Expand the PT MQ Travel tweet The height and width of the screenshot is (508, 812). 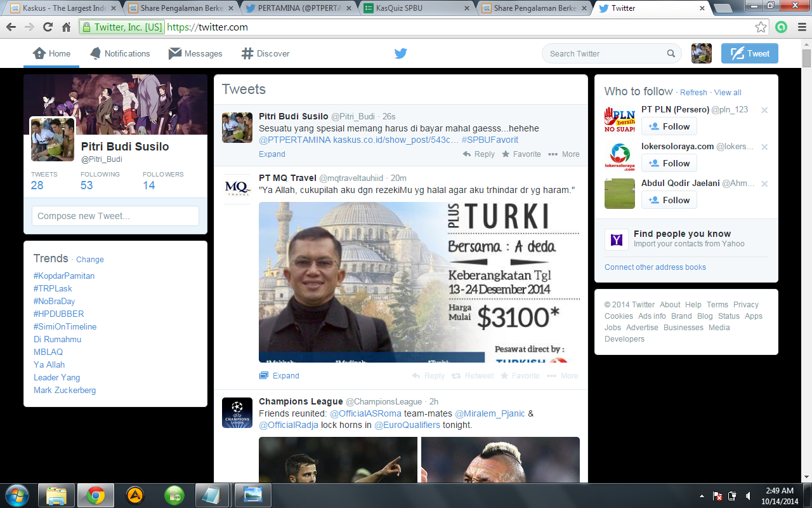(279, 376)
